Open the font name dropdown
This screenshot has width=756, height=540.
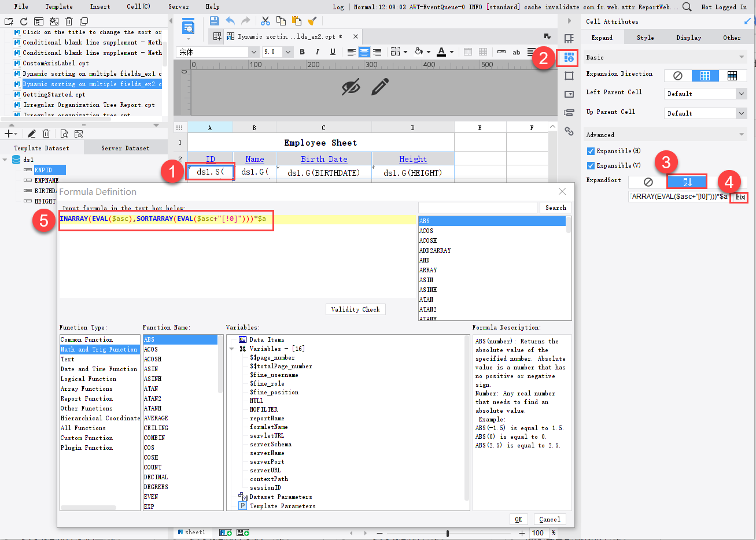tap(253, 52)
